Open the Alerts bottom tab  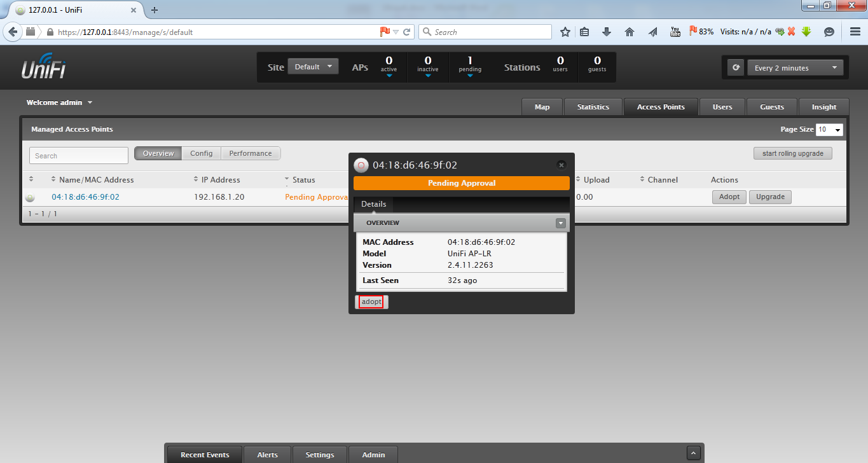point(268,455)
